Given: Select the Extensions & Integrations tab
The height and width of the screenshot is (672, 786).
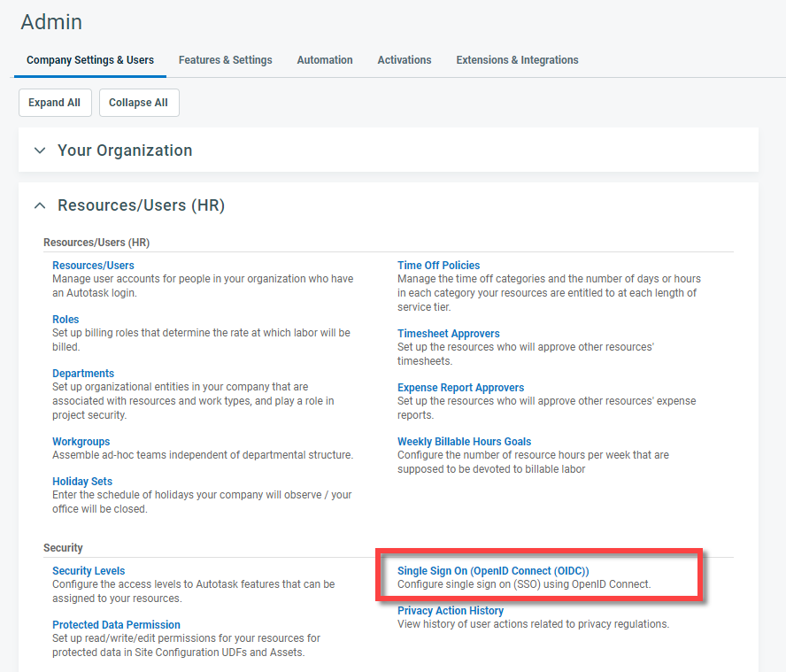Looking at the screenshot, I should point(517,60).
